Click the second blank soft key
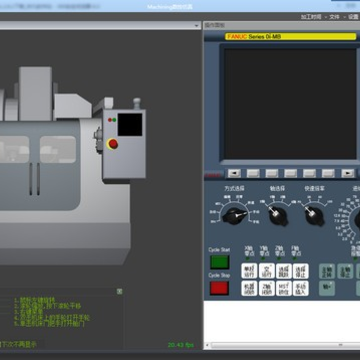This screenshot has height=360, width=360. (272, 173)
